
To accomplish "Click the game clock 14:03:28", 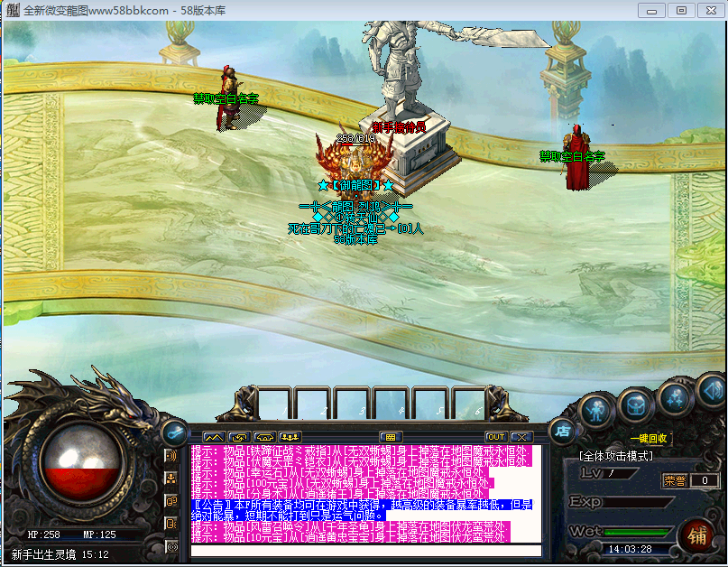I will [630, 549].
